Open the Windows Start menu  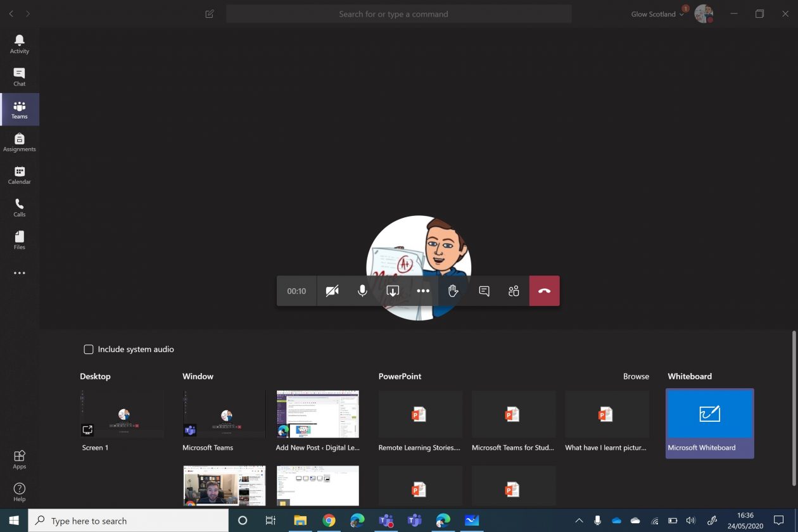14,521
